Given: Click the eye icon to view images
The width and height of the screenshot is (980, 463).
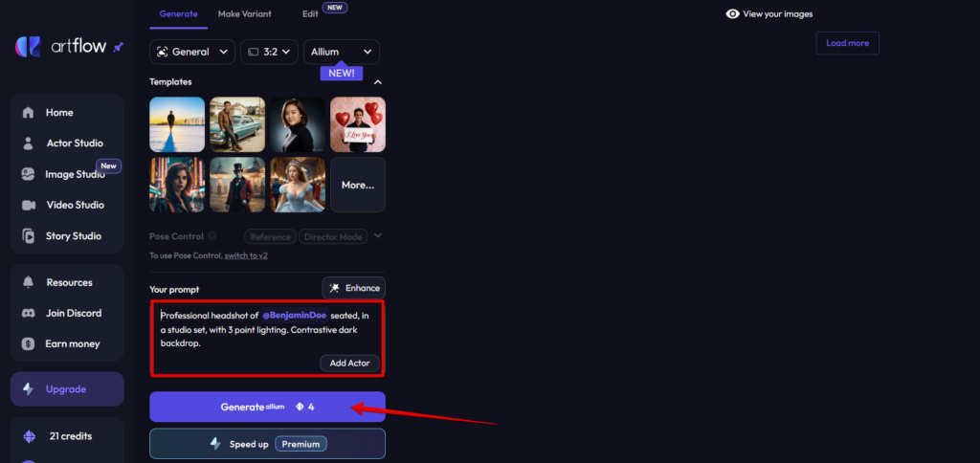Looking at the screenshot, I should pyautogui.click(x=732, y=13).
